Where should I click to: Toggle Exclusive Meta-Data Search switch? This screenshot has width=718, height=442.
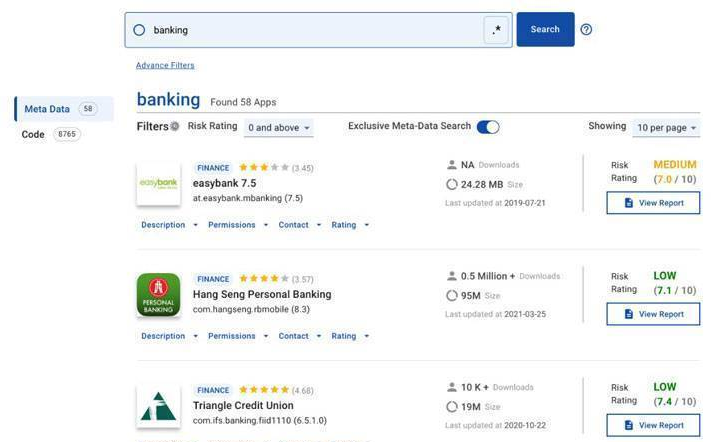488,127
